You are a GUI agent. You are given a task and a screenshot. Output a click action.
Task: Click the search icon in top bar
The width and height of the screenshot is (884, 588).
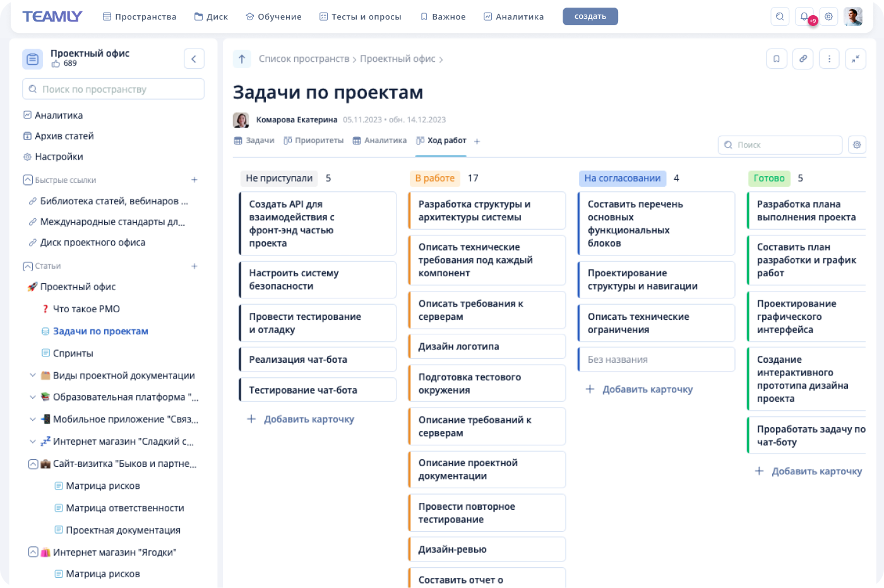(780, 17)
